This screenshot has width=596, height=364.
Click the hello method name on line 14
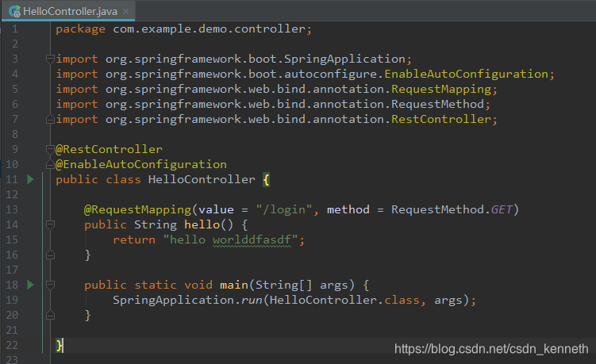pyautogui.click(x=202, y=224)
